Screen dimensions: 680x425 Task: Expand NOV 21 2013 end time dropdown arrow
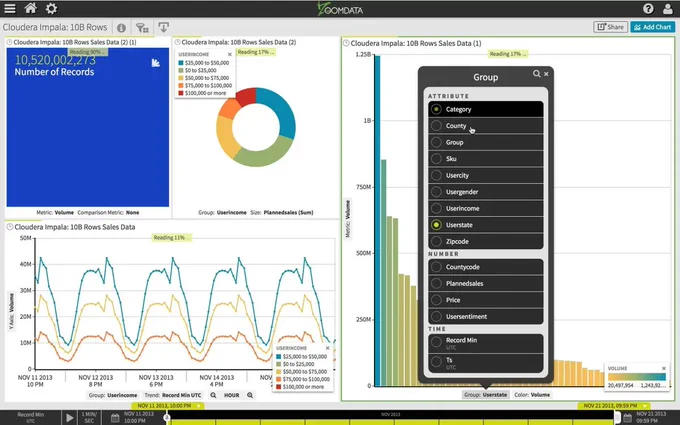(644, 406)
